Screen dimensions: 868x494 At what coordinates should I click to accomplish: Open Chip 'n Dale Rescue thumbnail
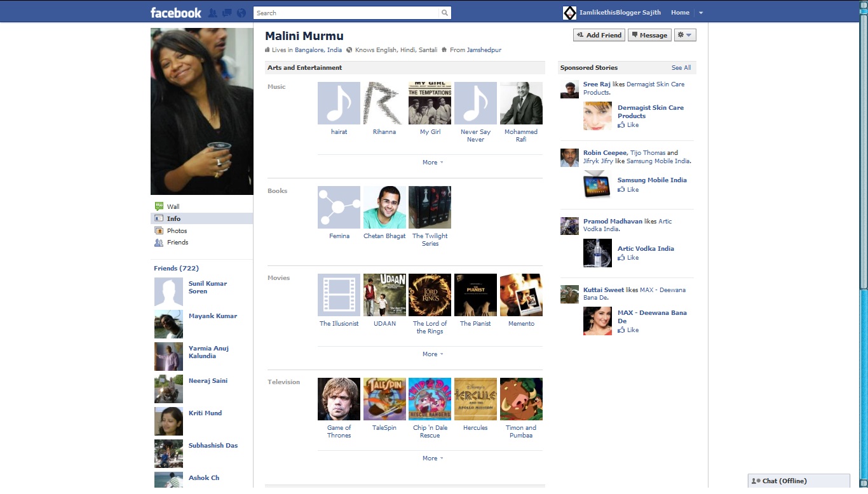pos(430,399)
